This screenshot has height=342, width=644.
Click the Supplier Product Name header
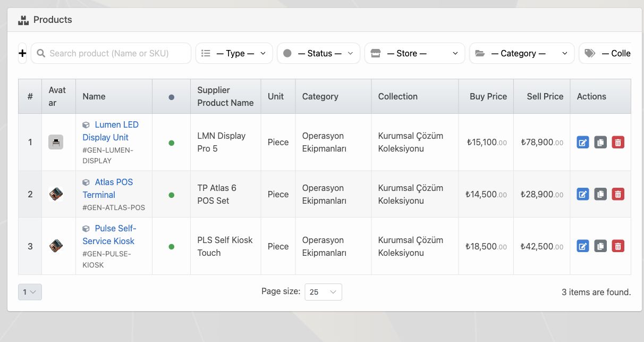coord(225,96)
